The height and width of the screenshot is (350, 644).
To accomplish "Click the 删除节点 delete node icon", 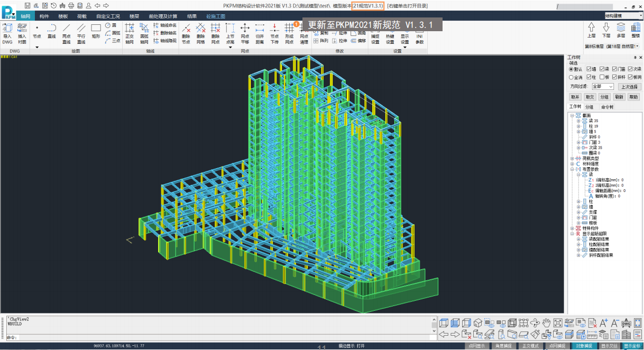I will 186,33.
